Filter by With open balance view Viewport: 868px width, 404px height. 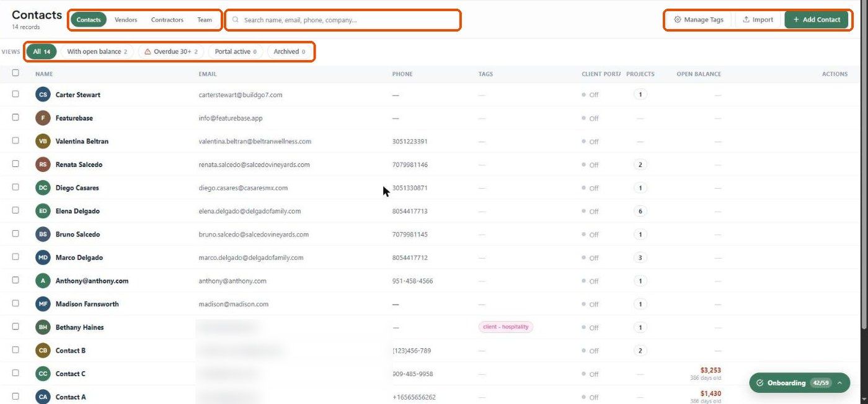click(x=97, y=52)
